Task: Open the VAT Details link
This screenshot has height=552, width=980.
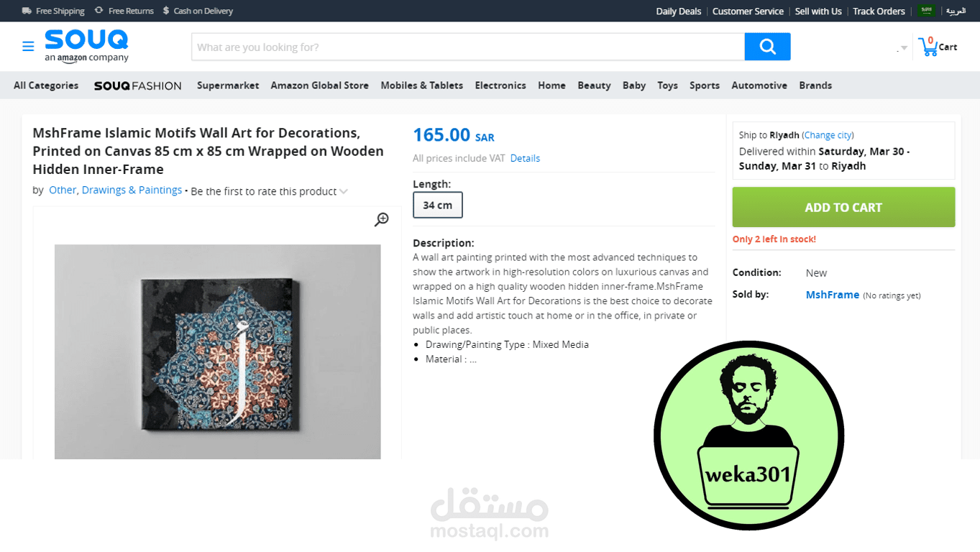Action: click(x=525, y=158)
